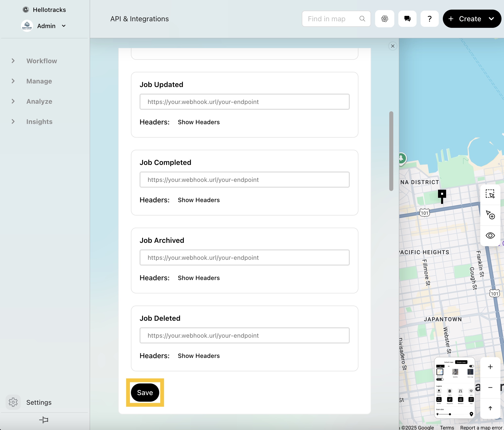Click the Job Completed webhook URL field
This screenshot has height=430, width=504.
click(x=244, y=180)
